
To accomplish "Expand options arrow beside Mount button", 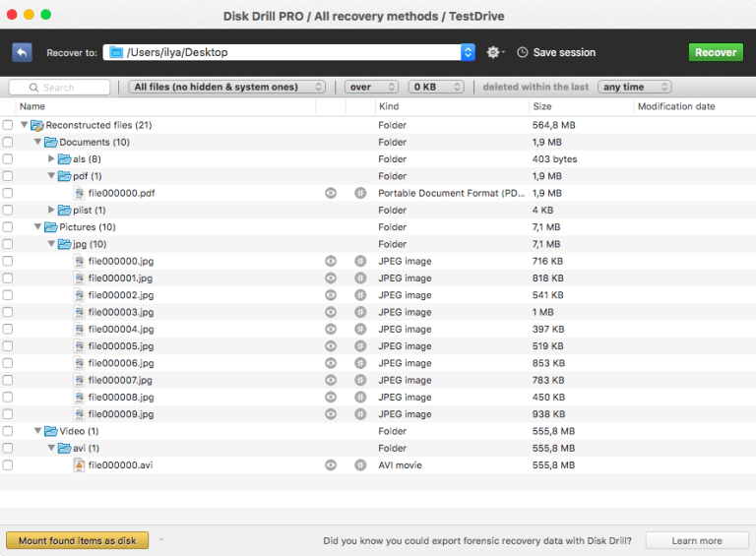I will pyautogui.click(x=161, y=539).
